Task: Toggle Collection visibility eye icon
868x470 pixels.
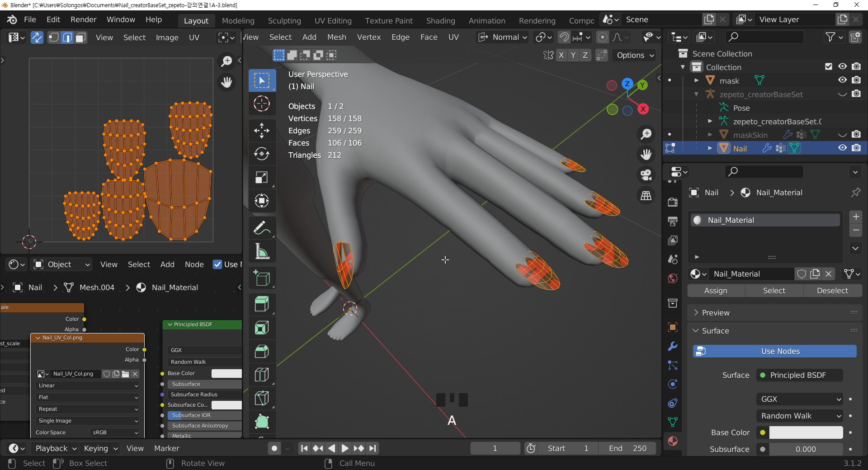Action: [x=842, y=66]
